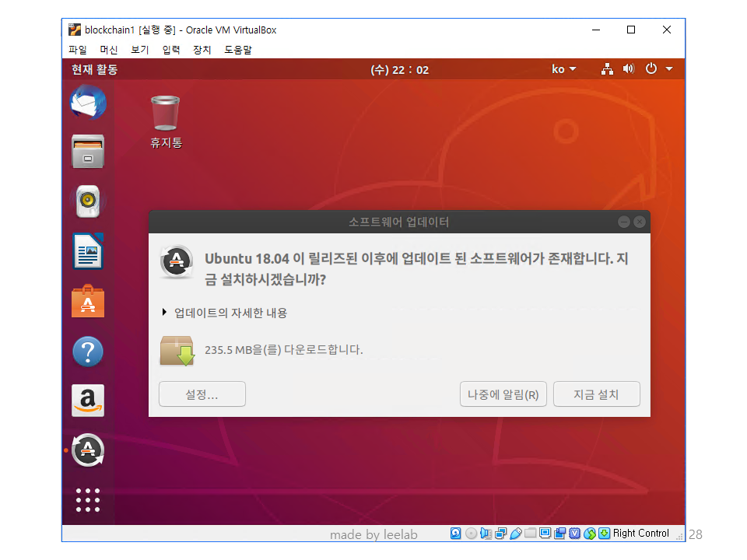
Task: Click the 소프트웨어 업데이터 title bar
Action: (399, 222)
